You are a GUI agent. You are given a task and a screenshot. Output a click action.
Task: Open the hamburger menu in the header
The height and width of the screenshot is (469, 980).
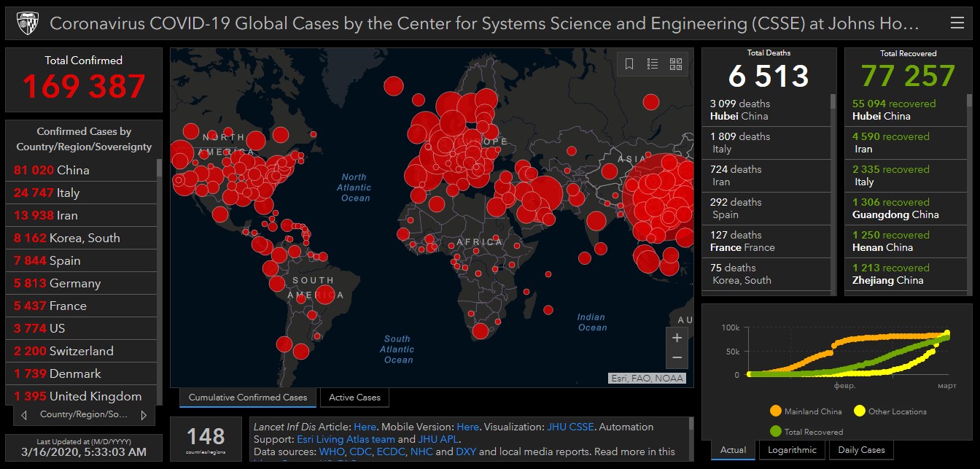pos(957,23)
